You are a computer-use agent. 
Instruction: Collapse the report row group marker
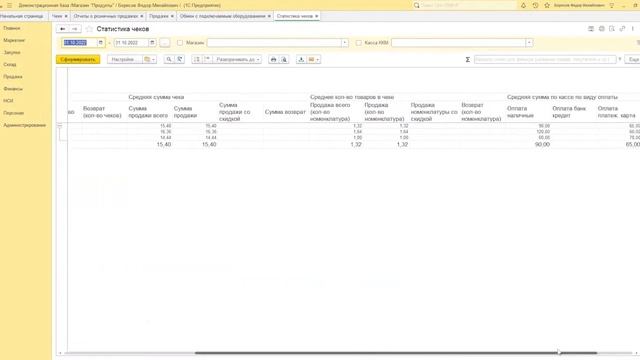pos(60,126)
